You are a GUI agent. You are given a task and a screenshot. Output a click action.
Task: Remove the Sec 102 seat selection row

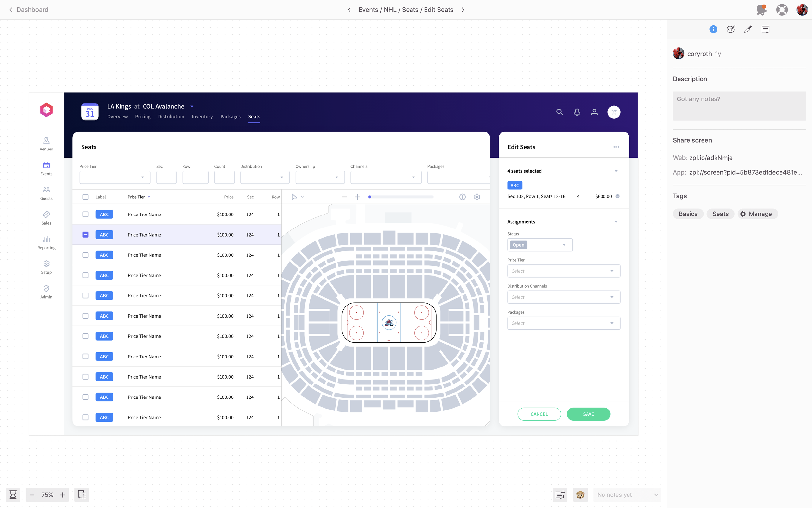617,196
